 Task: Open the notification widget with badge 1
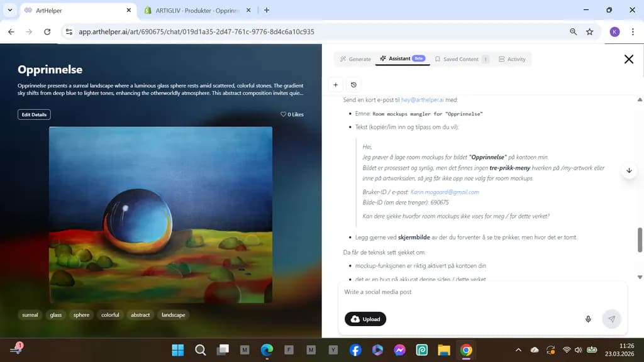16,348
